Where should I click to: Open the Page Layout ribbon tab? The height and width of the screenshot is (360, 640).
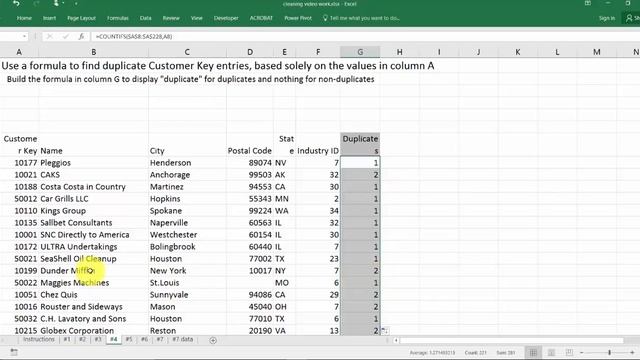coord(81,18)
